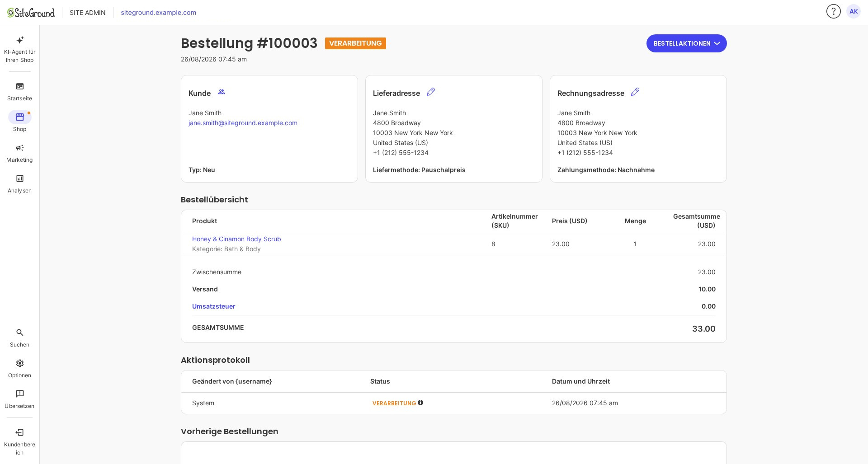Click SITE ADMIN in the top bar
The image size is (868, 464).
point(87,12)
